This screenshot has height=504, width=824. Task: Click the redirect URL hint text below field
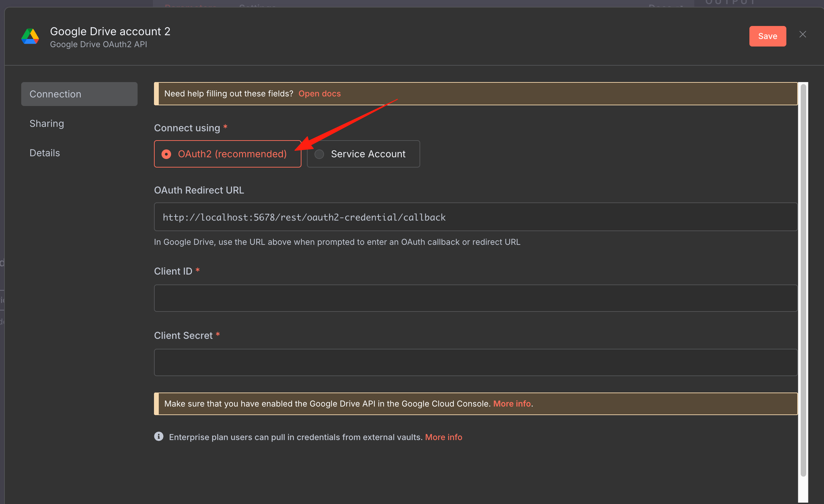pos(337,242)
